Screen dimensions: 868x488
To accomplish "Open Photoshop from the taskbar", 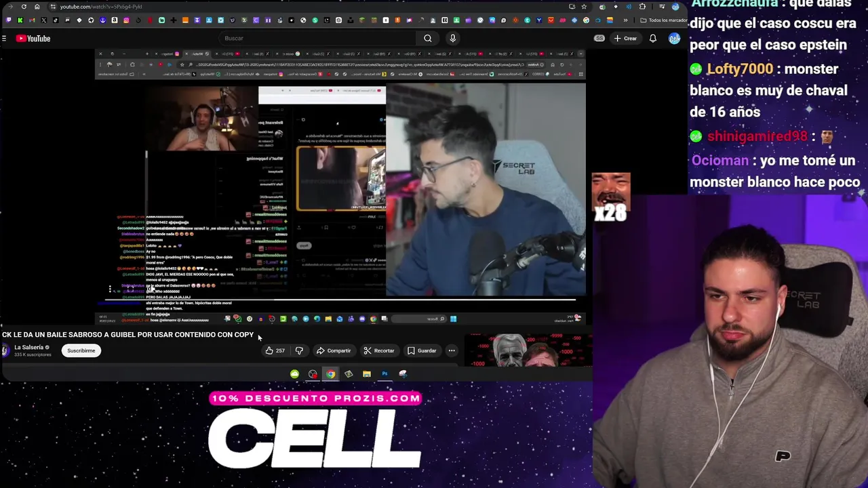I will tap(384, 374).
